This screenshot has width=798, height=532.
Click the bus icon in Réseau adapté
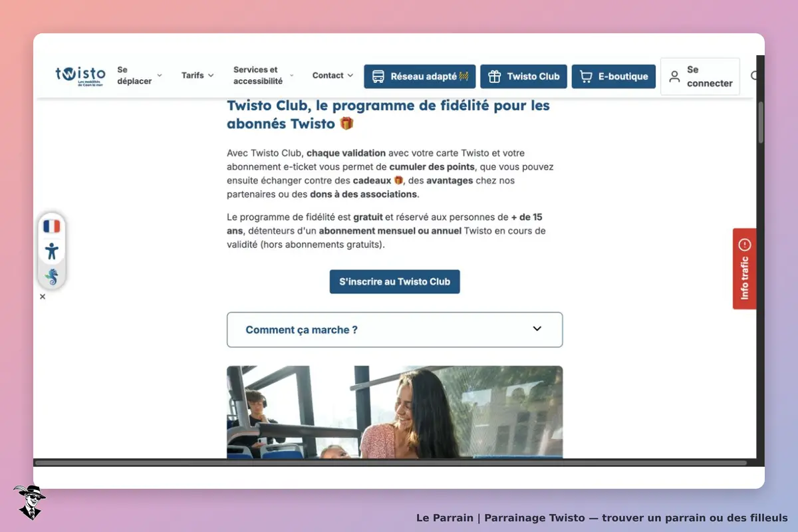(x=378, y=76)
